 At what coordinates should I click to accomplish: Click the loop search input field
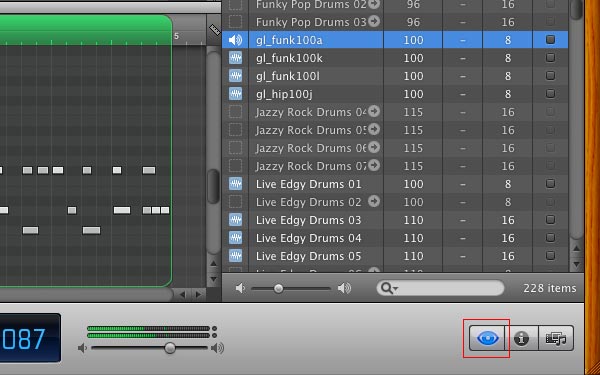pyautogui.click(x=440, y=288)
